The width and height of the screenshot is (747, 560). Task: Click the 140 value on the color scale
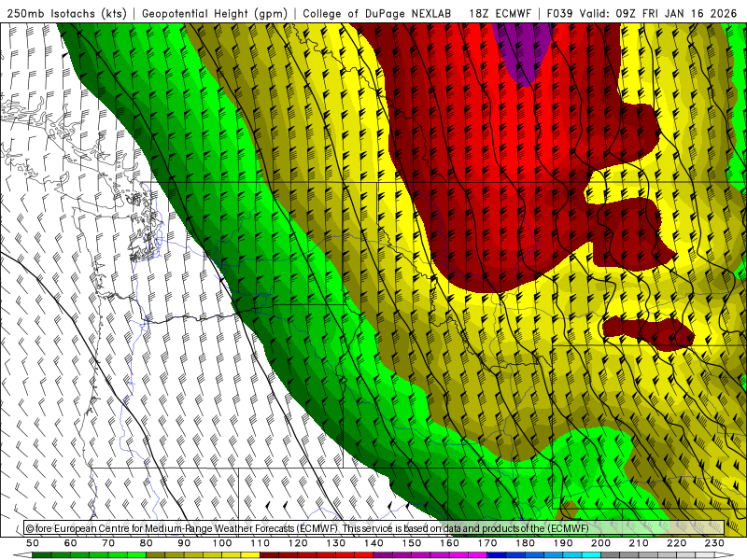pyautogui.click(x=373, y=543)
